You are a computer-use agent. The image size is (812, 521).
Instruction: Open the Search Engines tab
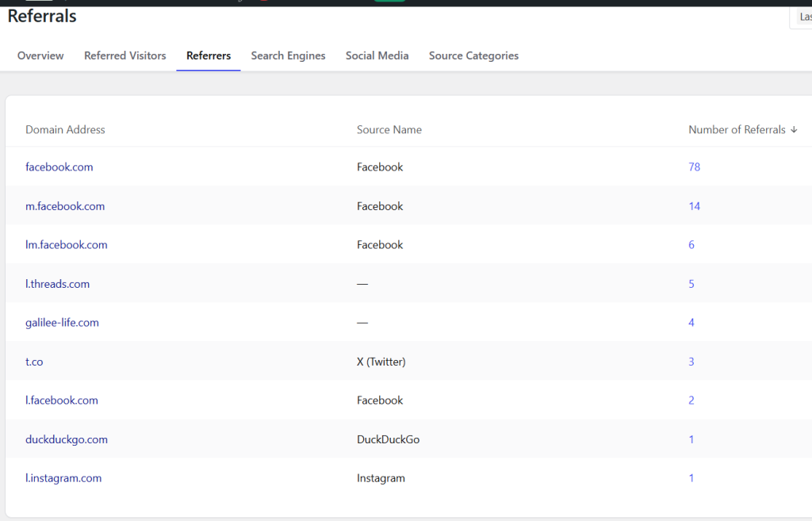point(288,56)
